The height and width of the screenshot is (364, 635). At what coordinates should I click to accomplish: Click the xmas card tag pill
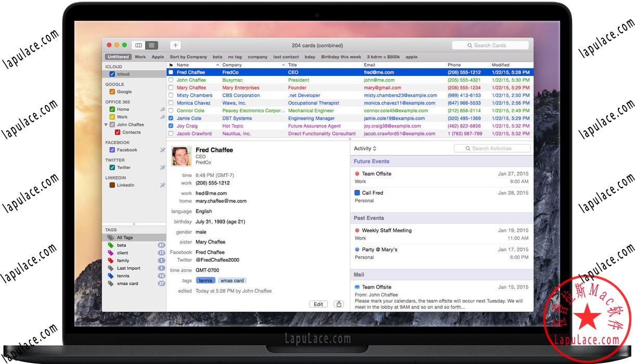(x=232, y=281)
